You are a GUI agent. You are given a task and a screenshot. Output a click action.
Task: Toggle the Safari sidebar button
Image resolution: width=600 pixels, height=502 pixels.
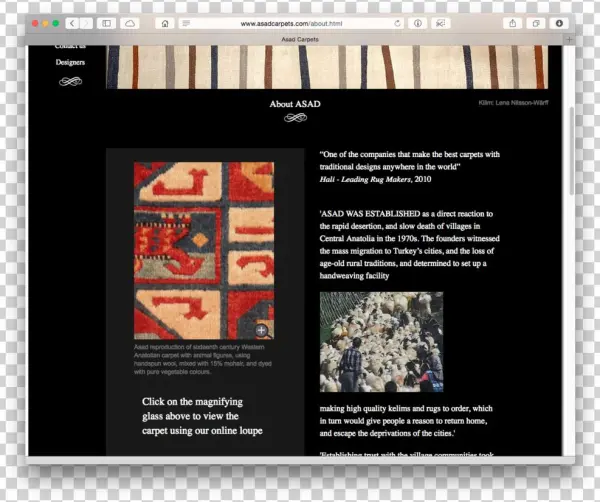point(106,23)
